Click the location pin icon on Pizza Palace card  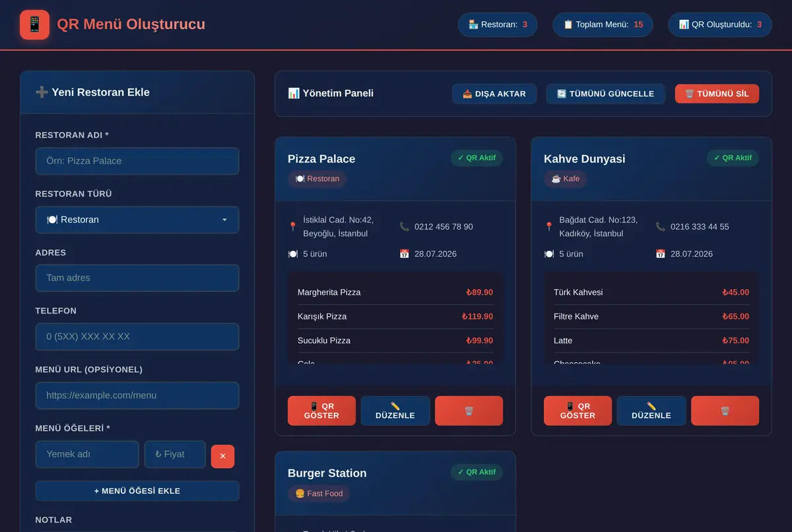coord(293,226)
